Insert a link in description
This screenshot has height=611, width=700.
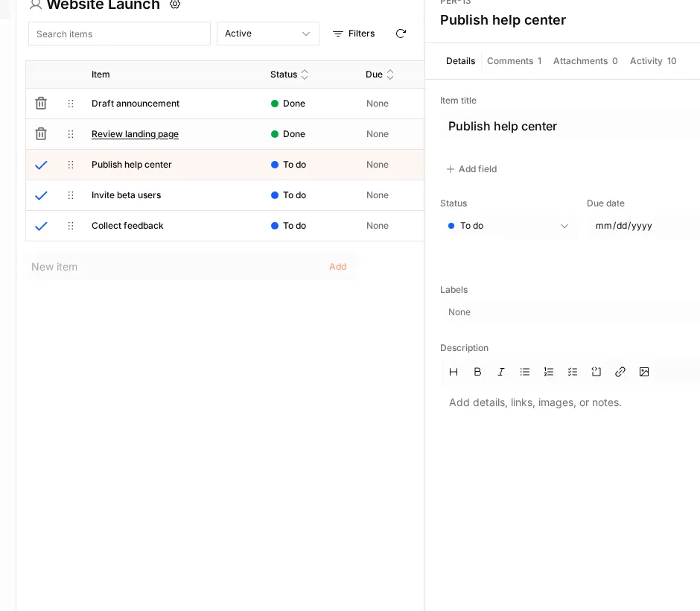tap(620, 372)
